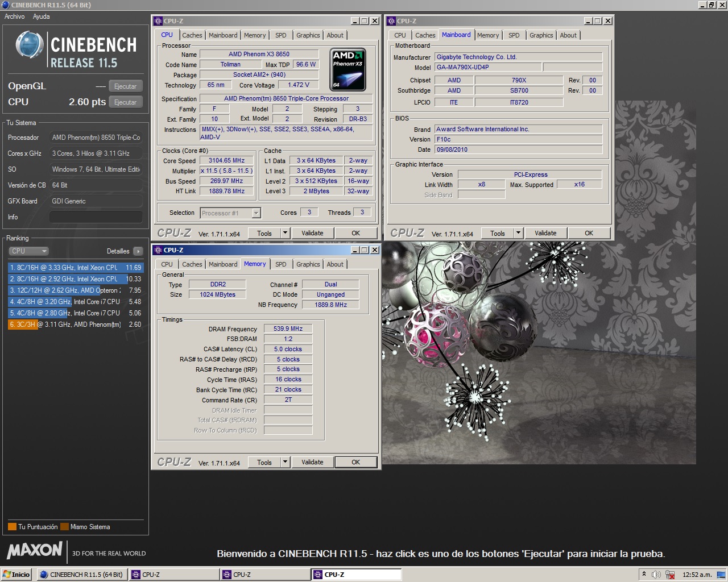The image size is (728, 582).
Task: Open the Archivo menu
Action: click(15, 16)
